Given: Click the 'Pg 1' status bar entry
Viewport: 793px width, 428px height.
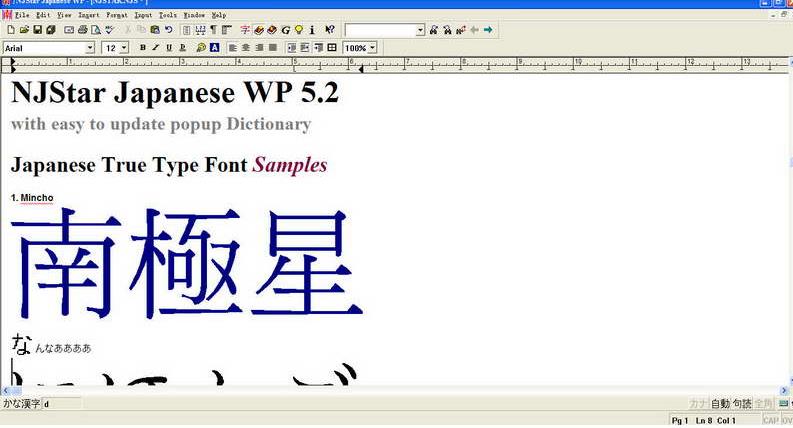Looking at the screenshot, I should pyautogui.click(x=680, y=420).
